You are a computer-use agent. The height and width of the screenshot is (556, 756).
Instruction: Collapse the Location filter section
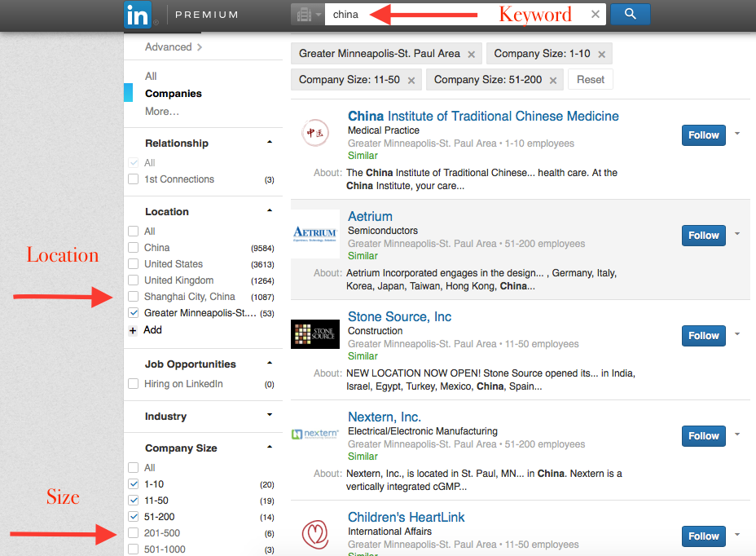coord(270,211)
